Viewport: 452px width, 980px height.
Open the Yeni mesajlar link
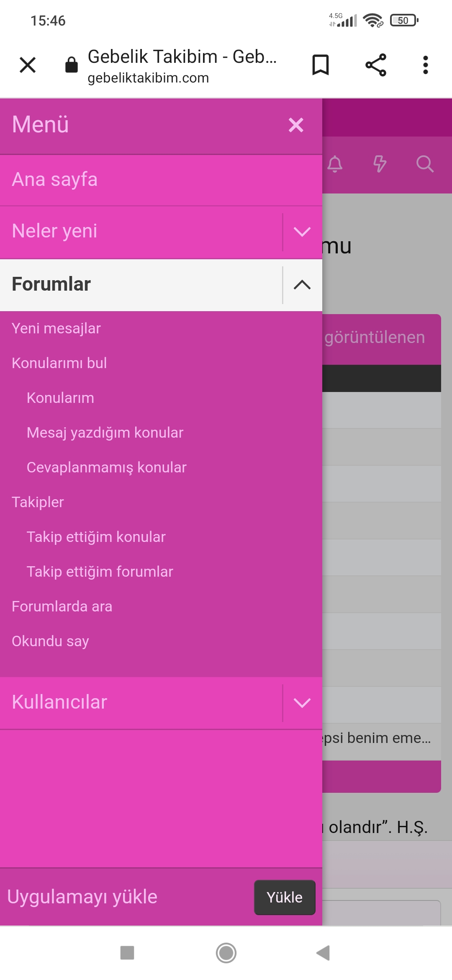[56, 328]
